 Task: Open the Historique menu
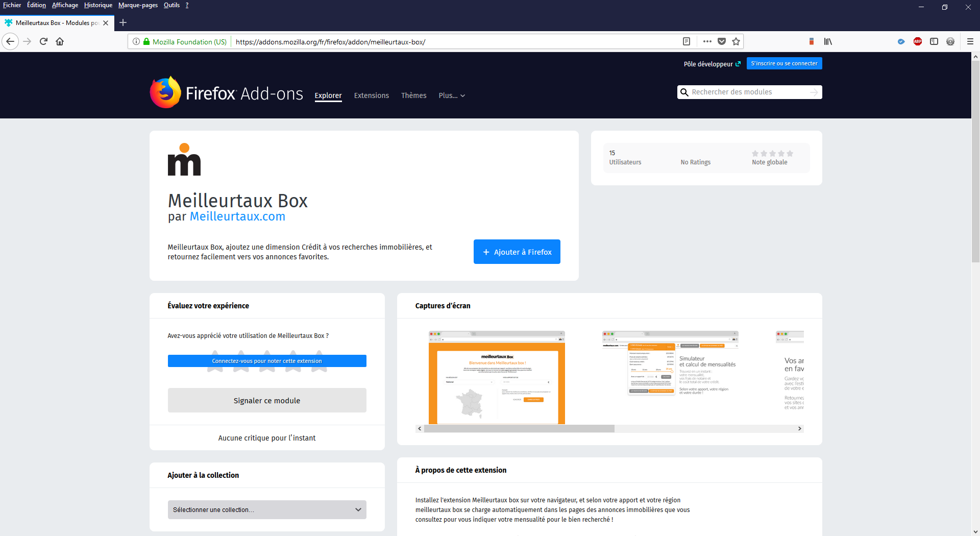pos(98,5)
